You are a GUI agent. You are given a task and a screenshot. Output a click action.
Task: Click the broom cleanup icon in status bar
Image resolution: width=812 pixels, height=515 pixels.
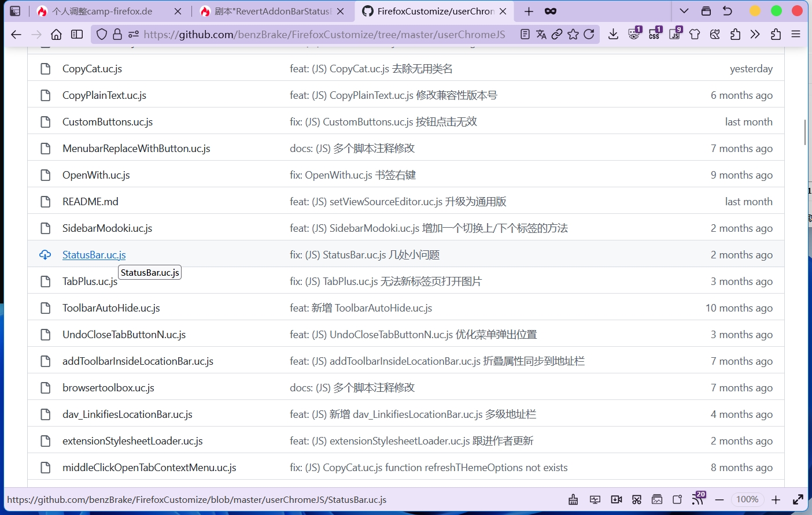(x=573, y=499)
